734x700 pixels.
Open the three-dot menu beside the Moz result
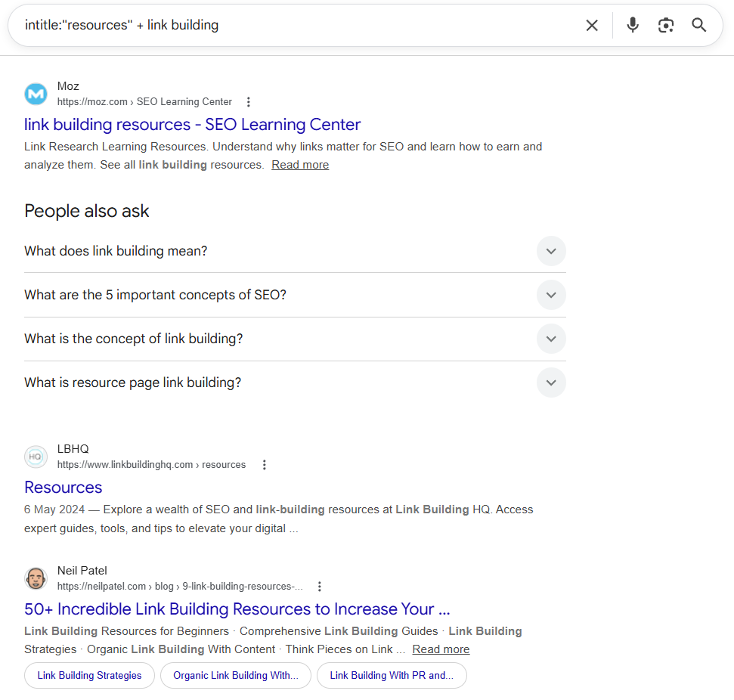[249, 101]
